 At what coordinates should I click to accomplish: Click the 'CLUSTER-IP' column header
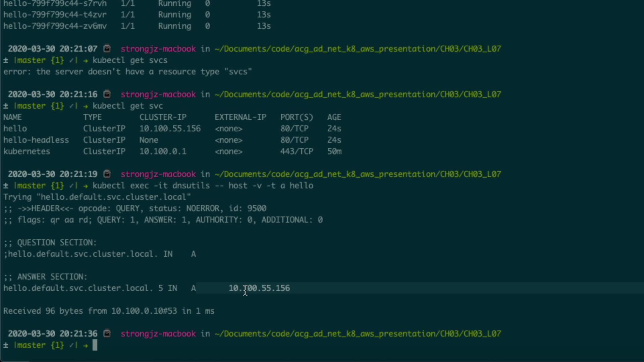pyautogui.click(x=163, y=117)
